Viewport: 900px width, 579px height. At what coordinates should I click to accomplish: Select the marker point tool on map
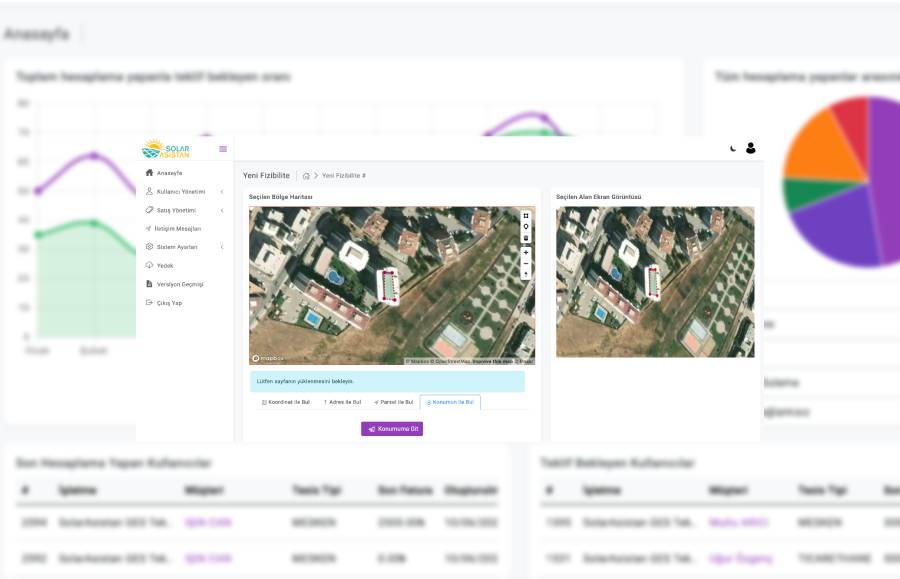tap(526, 226)
